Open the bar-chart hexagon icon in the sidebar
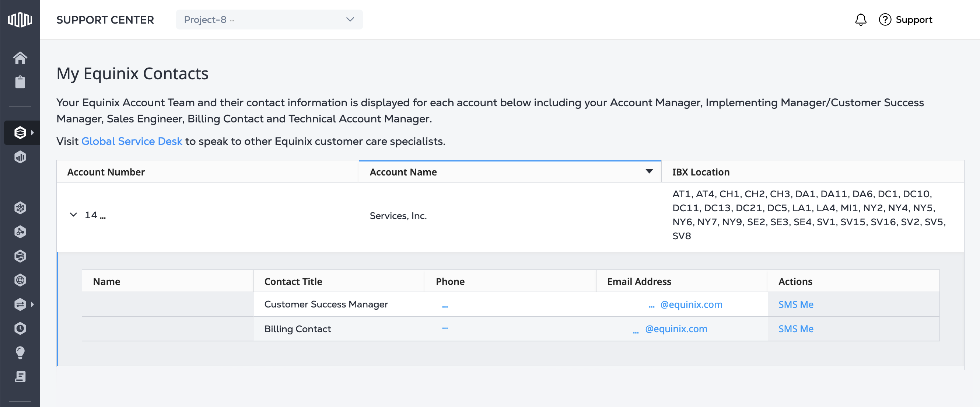This screenshot has width=980, height=407. (x=20, y=157)
